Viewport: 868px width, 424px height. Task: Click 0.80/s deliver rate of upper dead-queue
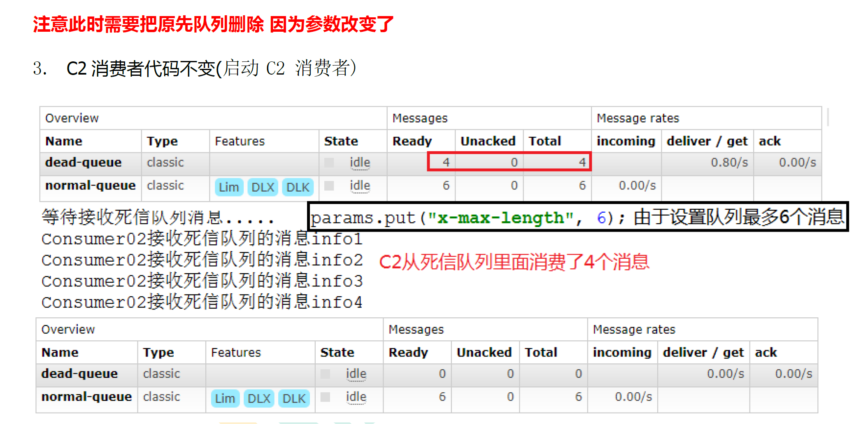[729, 162]
